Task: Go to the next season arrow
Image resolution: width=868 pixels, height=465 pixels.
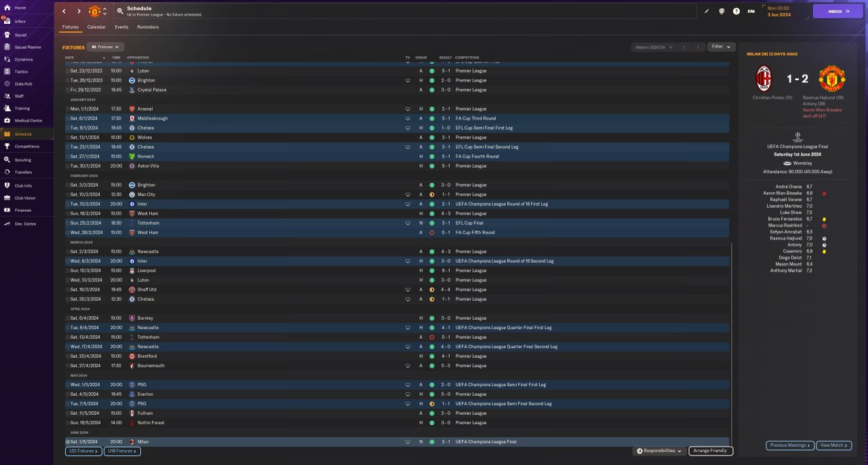Action: tap(698, 47)
